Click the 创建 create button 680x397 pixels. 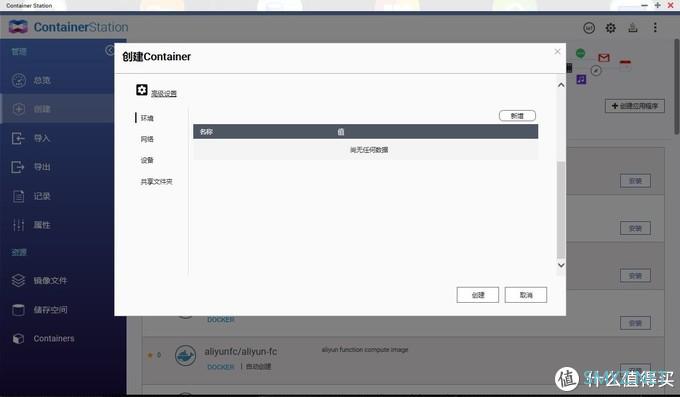pos(477,295)
